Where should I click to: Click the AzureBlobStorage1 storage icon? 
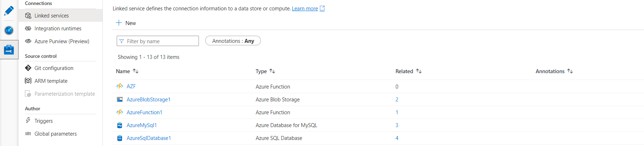120,100
